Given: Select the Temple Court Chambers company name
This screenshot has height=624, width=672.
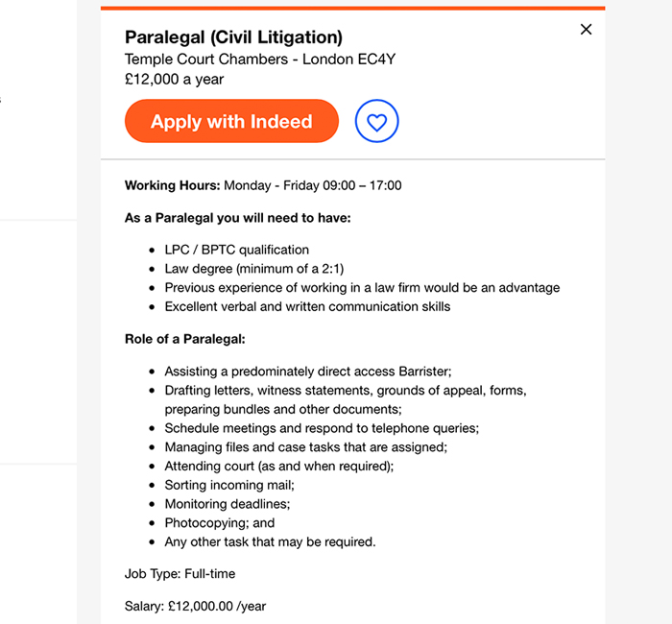Looking at the screenshot, I should coord(206,60).
